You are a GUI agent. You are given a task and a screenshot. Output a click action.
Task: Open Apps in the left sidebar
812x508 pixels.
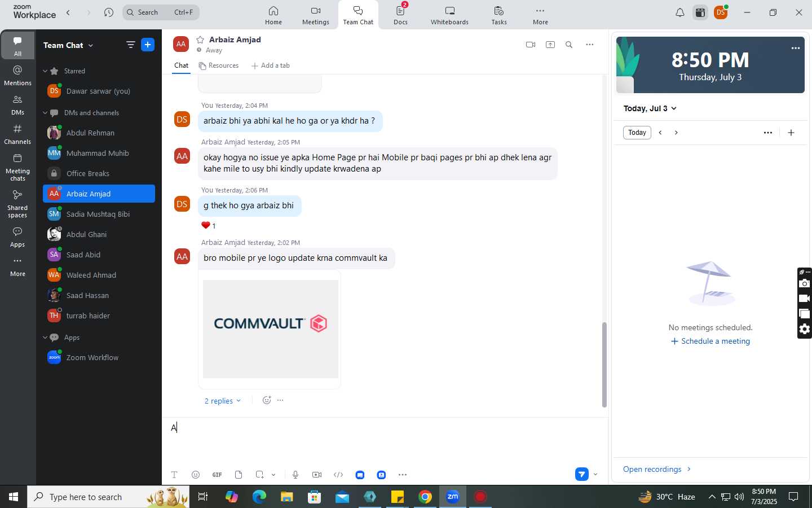pos(17,237)
